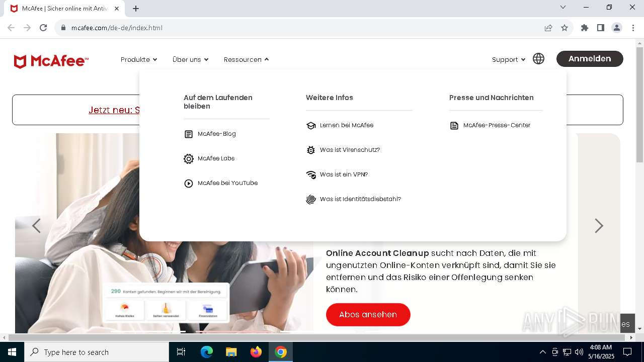644x362 pixels.
Task: Expand the Support dropdown
Action: 509,59
